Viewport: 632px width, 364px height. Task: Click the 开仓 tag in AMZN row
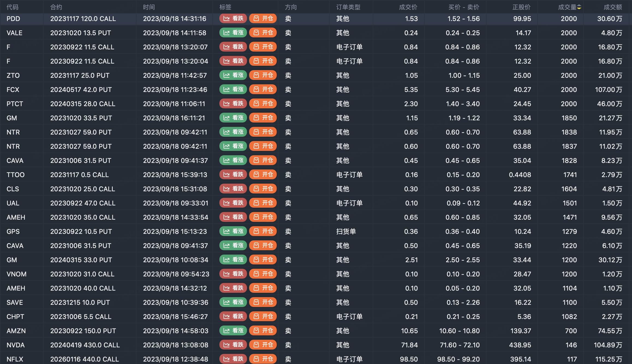(x=263, y=331)
